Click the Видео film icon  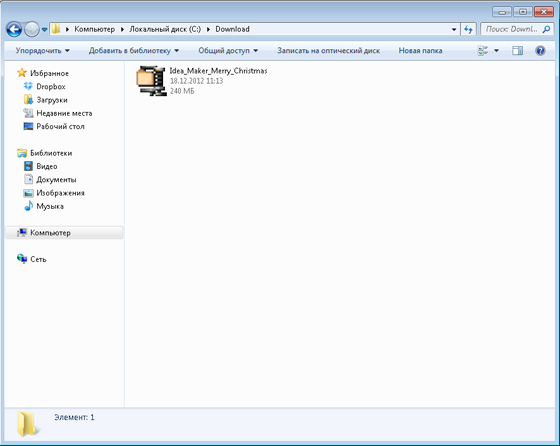point(28,166)
